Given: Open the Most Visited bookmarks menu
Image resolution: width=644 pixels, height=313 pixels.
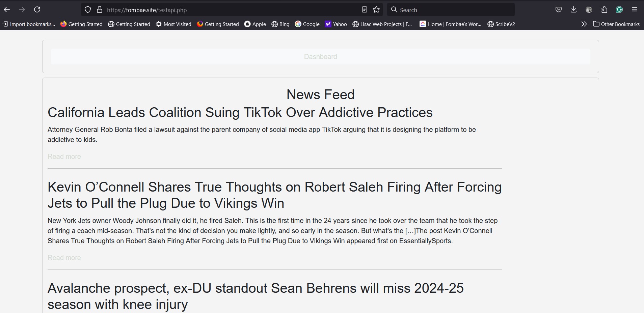Looking at the screenshot, I should click(173, 24).
